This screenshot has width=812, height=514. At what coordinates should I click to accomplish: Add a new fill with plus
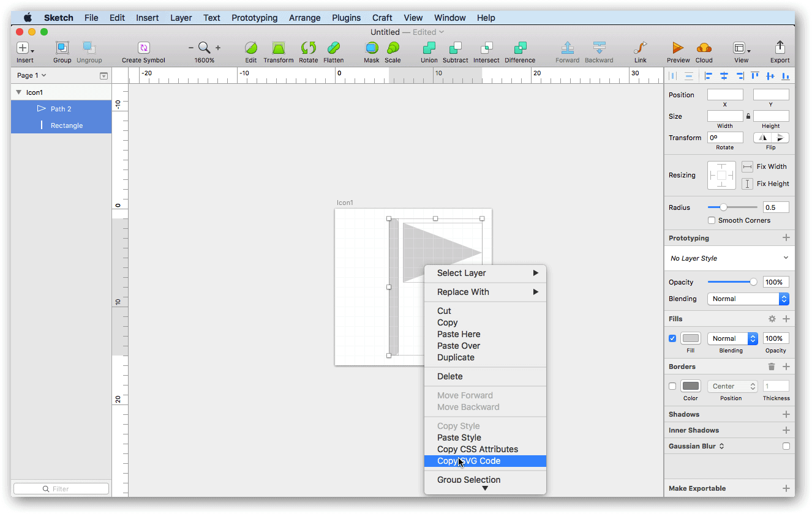(786, 319)
